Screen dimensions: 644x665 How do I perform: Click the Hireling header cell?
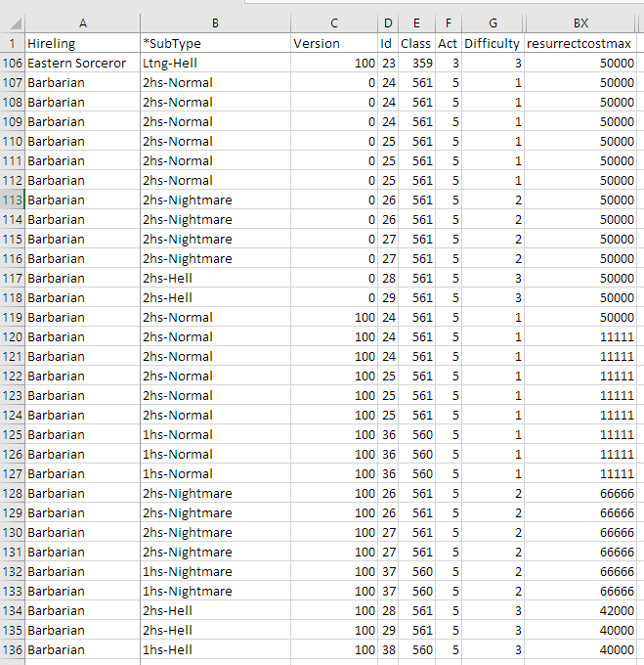click(82, 43)
